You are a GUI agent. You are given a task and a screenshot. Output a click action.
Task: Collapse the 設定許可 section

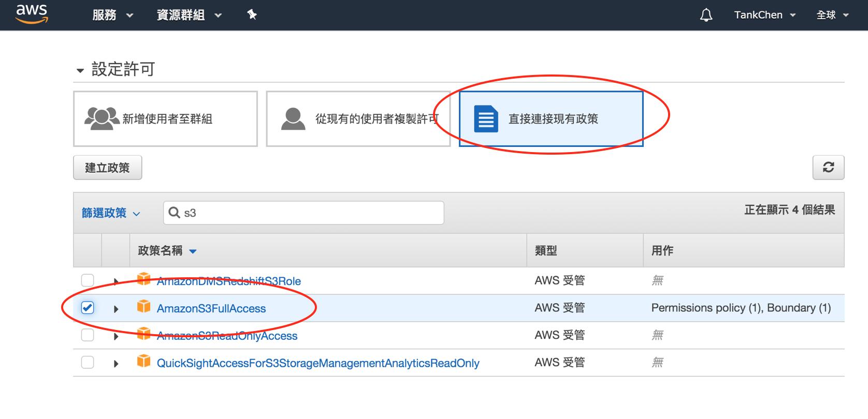tap(80, 70)
